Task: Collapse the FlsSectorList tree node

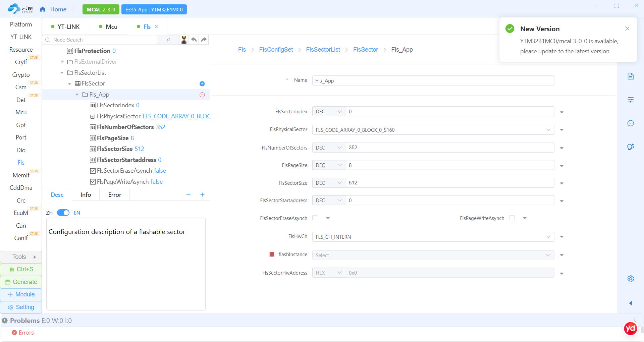Action: click(62, 73)
